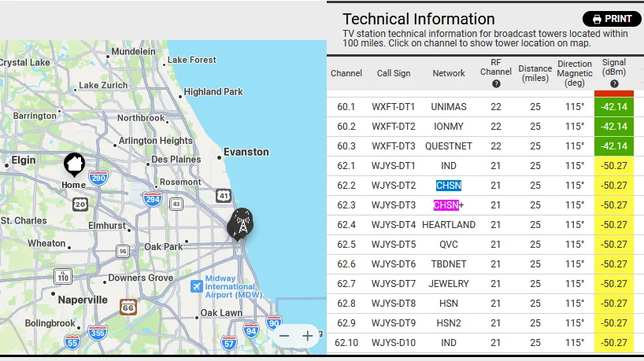Click the Distance (miles) column header
644x361 pixels.
(x=535, y=73)
